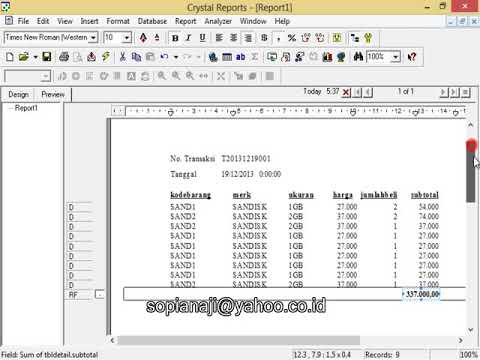Screen dimensions: 480x360
Task: Toggle the currency symbol format
Action: 264,38
